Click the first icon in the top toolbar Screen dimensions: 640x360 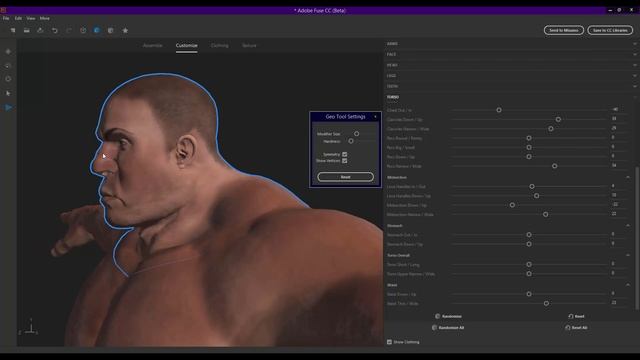(13, 31)
